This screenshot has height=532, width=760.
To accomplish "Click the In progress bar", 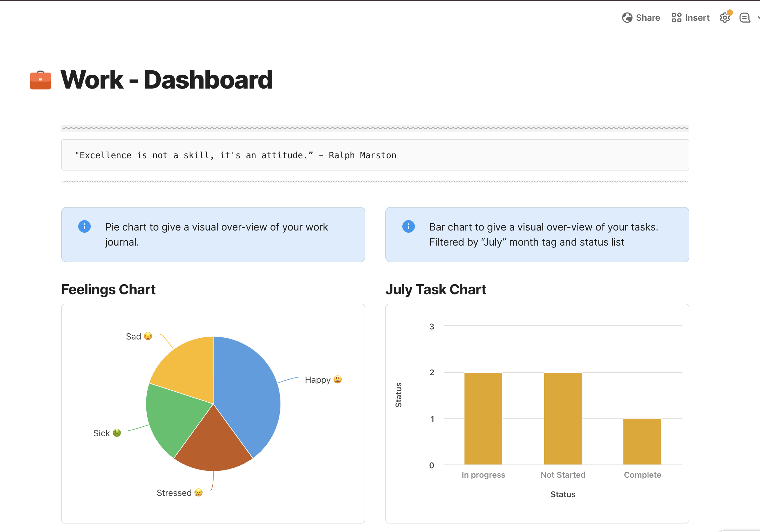I will tap(483, 419).
